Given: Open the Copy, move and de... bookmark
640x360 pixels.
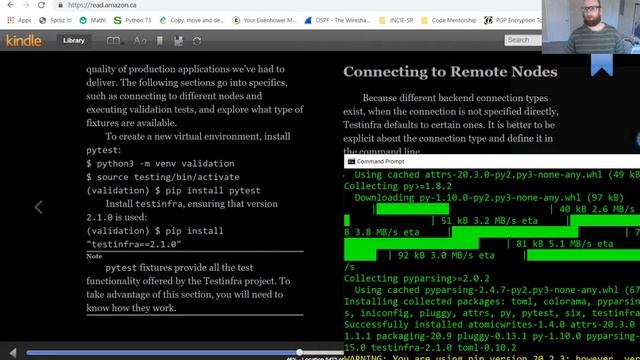Looking at the screenshot, I should tap(192, 20).
